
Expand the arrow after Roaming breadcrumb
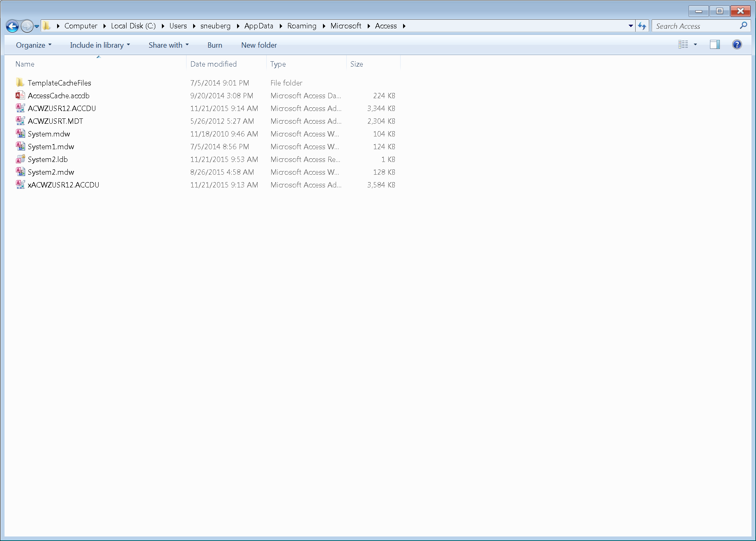click(x=324, y=26)
